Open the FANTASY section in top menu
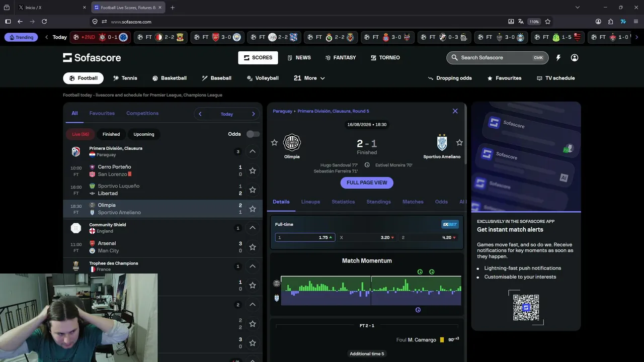The width and height of the screenshot is (644, 362). tap(341, 58)
